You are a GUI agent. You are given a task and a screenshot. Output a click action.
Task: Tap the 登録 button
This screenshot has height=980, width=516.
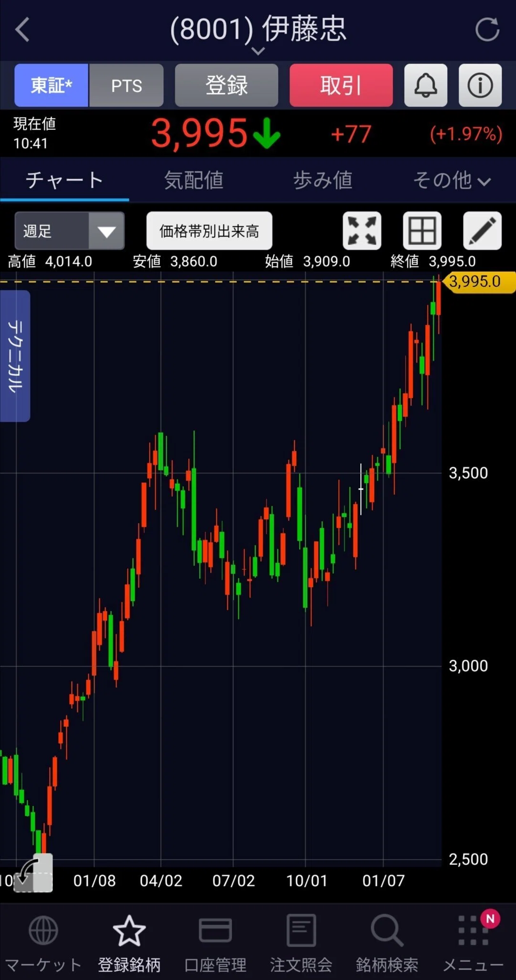click(x=226, y=85)
